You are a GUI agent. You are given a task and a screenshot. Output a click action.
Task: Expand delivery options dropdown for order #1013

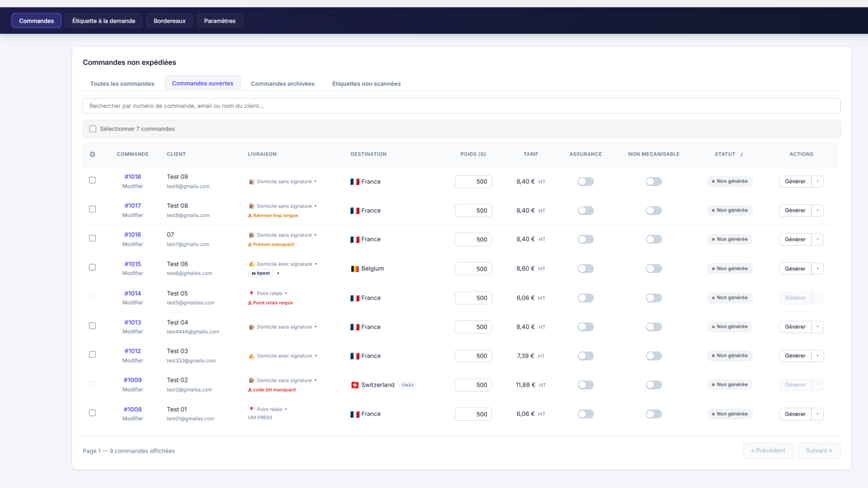click(316, 327)
